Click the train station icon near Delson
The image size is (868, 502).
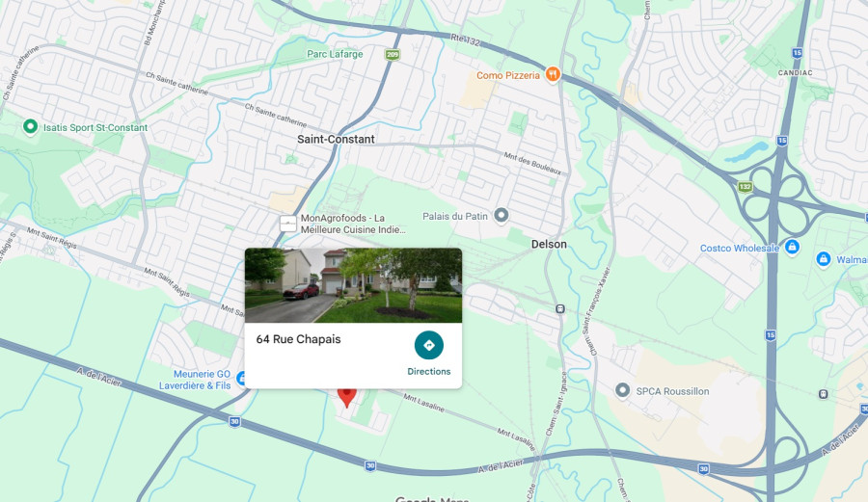(x=560, y=309)
